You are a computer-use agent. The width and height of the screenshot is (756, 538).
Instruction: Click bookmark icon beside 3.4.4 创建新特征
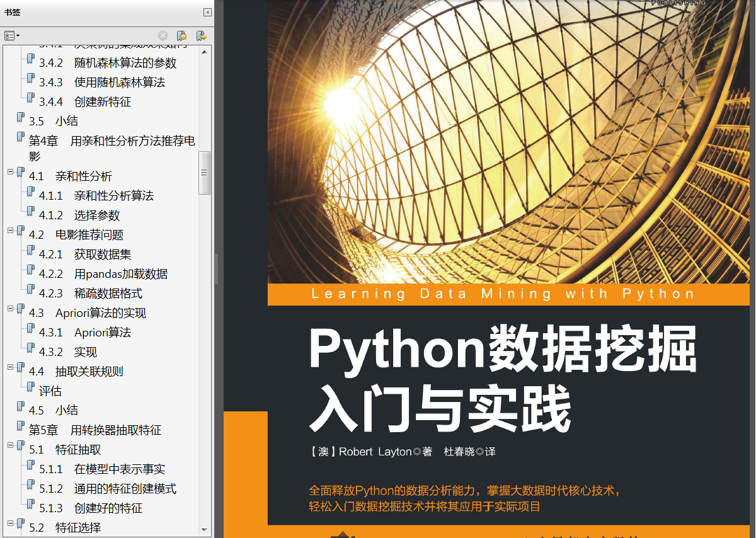coord(30,98)
